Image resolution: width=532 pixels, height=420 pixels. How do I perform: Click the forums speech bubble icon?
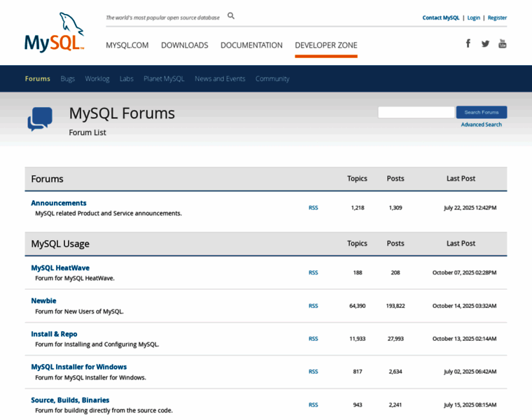coord(40,119)
